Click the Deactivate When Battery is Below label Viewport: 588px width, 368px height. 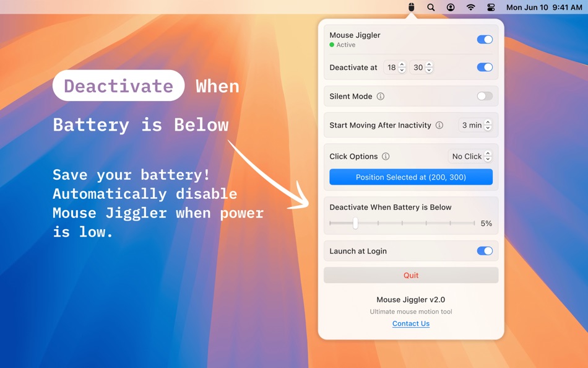pos(391,208)
